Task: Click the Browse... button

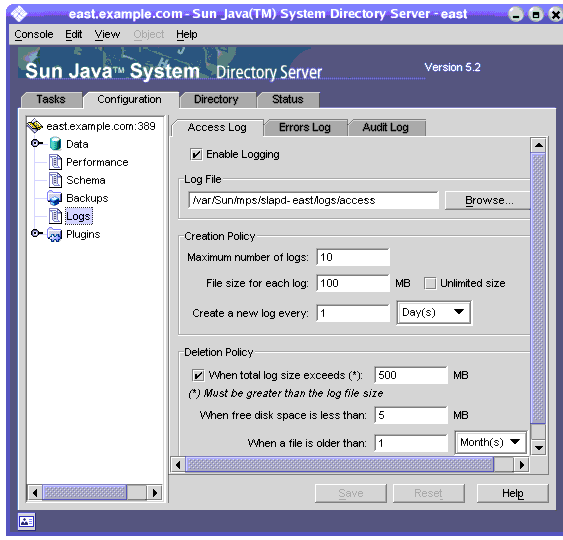Action: [x=488, y=200]
